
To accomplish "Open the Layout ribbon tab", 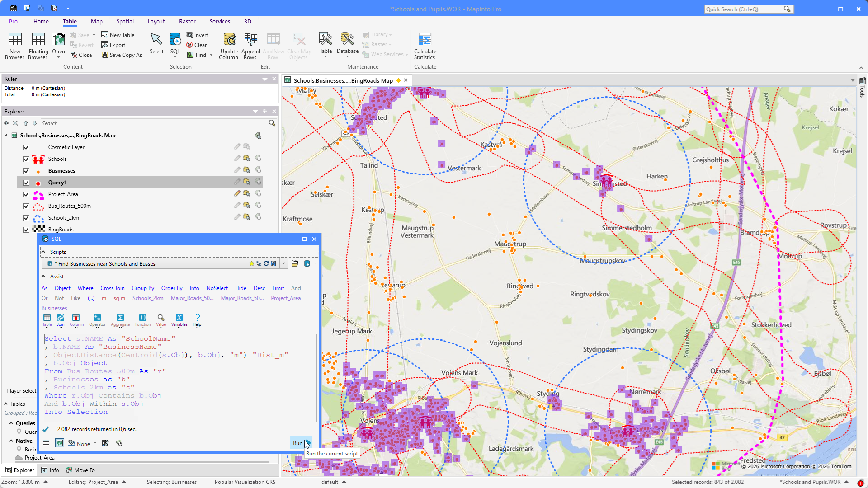I will 156,21.
